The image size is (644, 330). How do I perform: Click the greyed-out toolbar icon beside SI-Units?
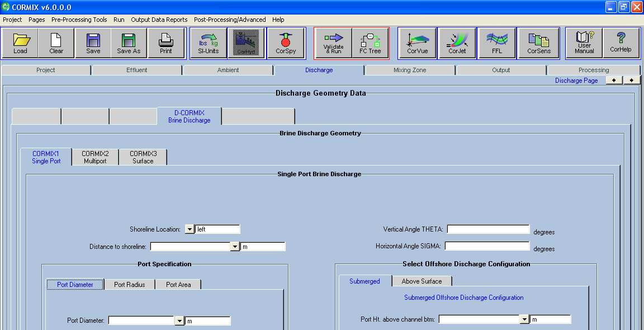click(x=247, y=43)
